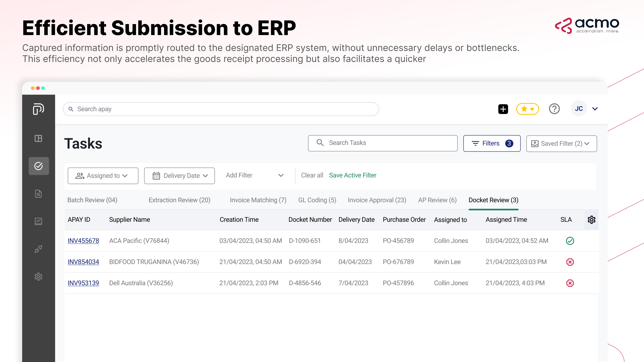This screenshot has height=362, width=644.
Task: Open invoice link INV854034
Action: pyautogui.click(x=83, y=262)
